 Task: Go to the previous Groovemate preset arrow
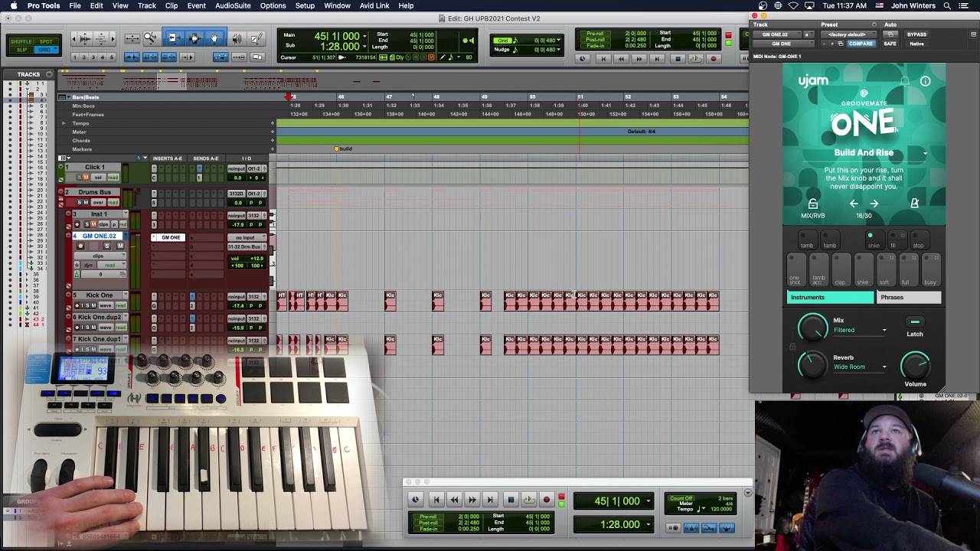tap(854, 204)
